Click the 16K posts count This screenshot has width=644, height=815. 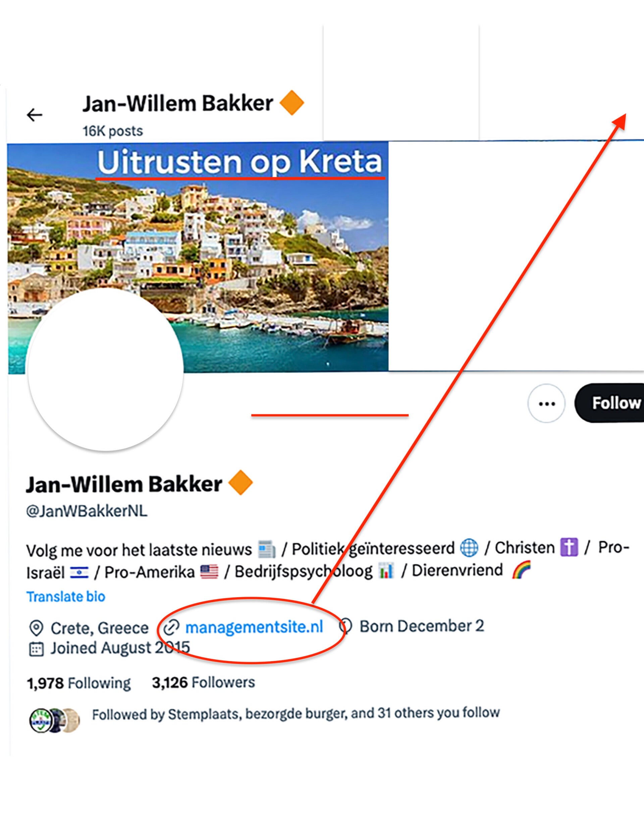coord(113,131)
